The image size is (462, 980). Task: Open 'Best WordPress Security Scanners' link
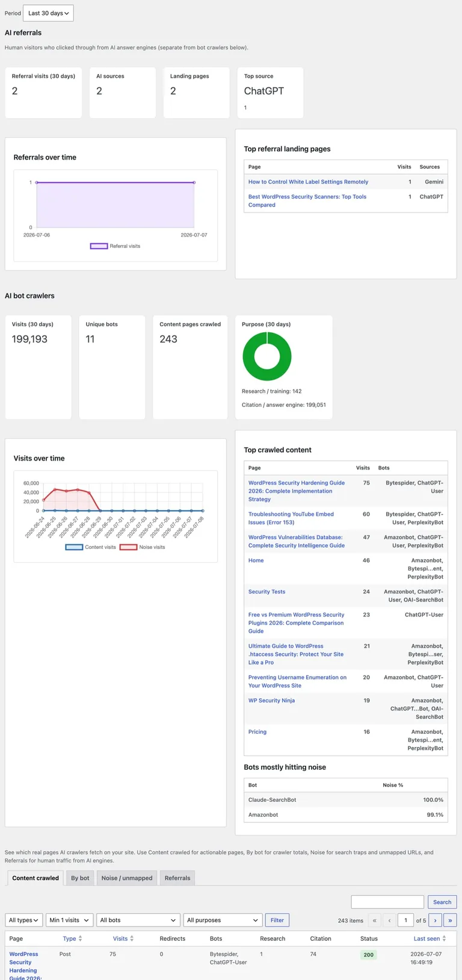point(307,200)
